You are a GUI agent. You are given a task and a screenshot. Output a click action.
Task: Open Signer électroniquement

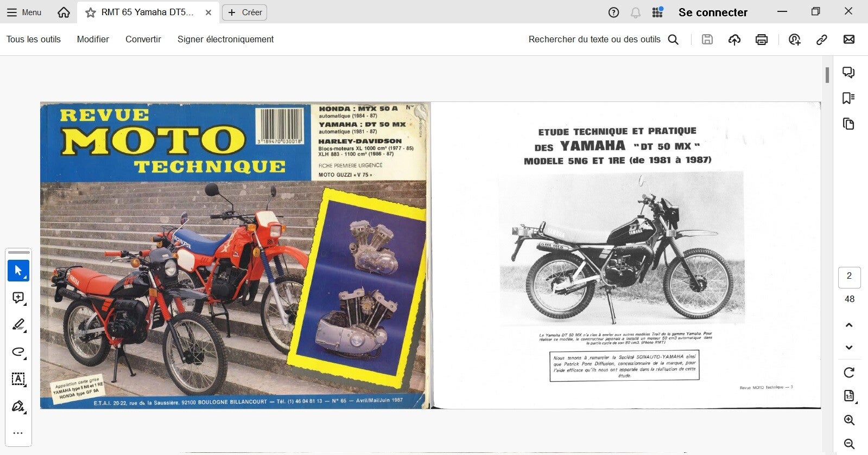coord(225,39)
